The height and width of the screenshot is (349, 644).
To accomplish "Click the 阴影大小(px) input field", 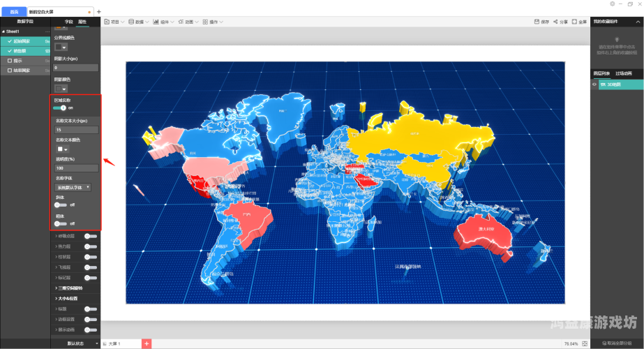I will click(75, 68).
